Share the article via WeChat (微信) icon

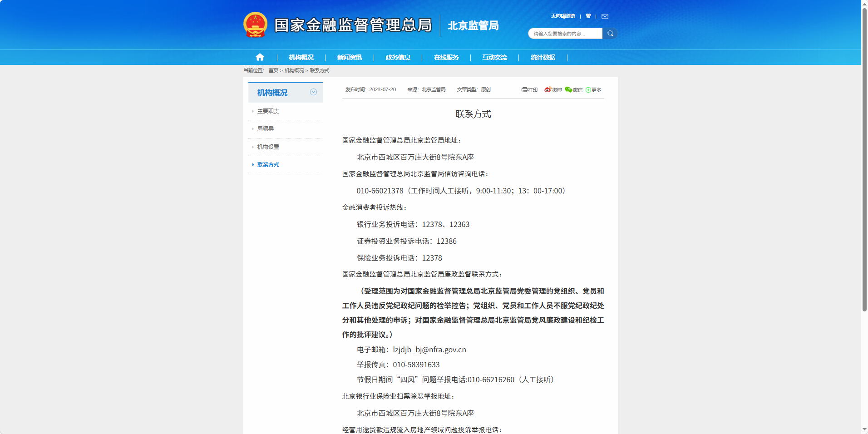[568, 90]
